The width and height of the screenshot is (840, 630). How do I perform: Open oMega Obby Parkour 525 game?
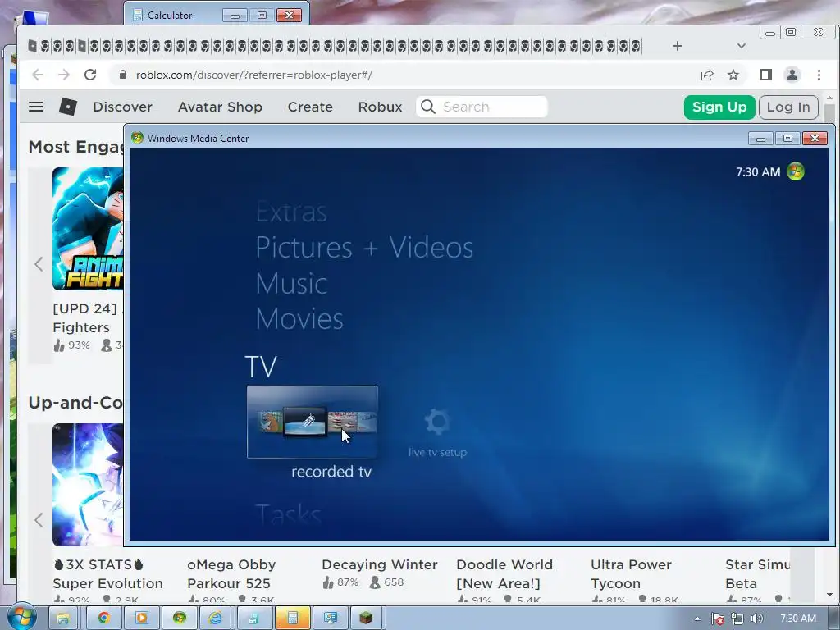231,573
